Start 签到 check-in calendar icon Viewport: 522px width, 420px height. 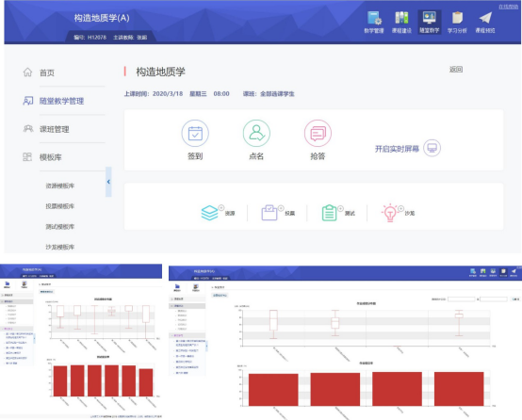(x=195, y=134)
